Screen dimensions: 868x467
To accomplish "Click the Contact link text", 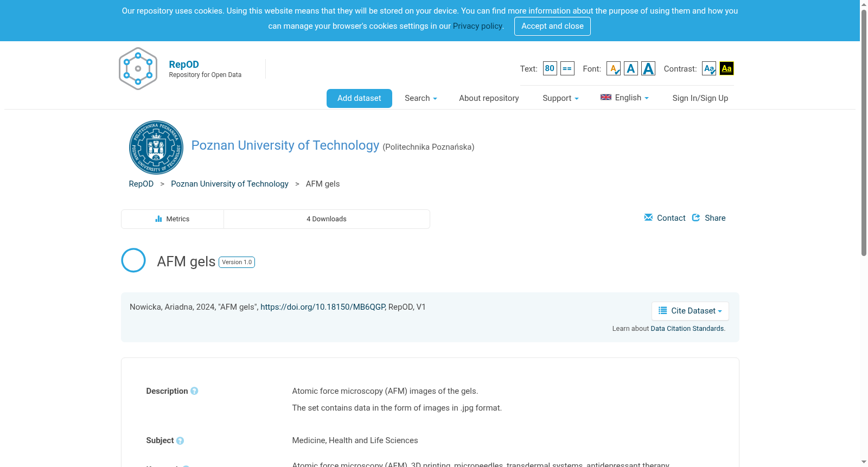I will coord(671,218).
